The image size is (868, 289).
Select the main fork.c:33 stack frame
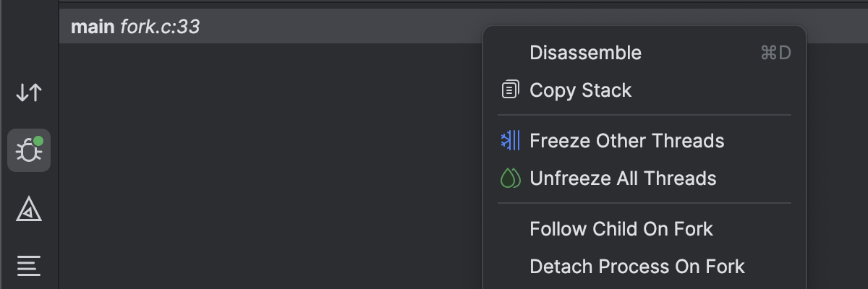tap(135, 27)
